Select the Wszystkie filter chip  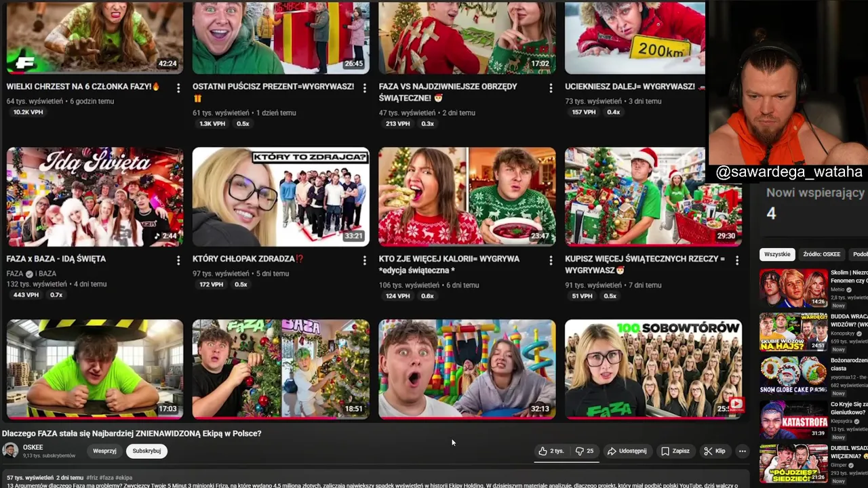coord(777,254)
